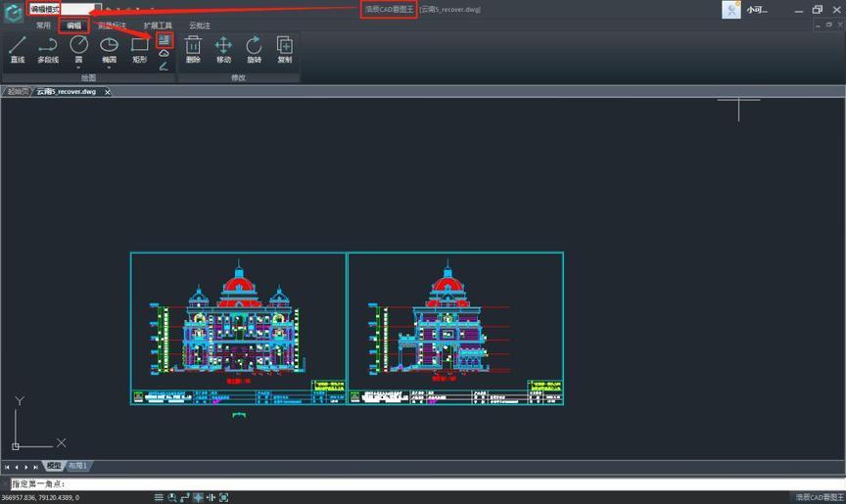Image resolution: width=846 pixels, height=504 pixels.
Task: Expand the 圆 (Circle) tool dropdown
Action: [x=78, y=68]
